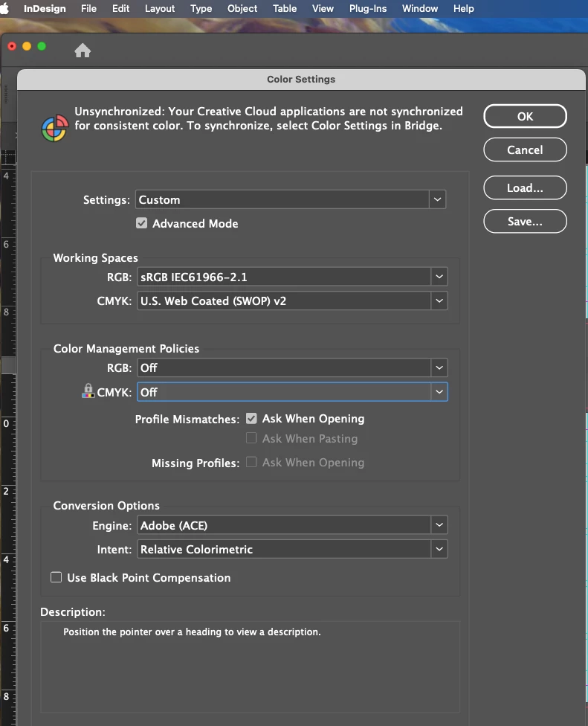Viewport: 588px width, 726px height.
Task: Open the Working Spaces RGB dropdown
Action: point(292,277)
